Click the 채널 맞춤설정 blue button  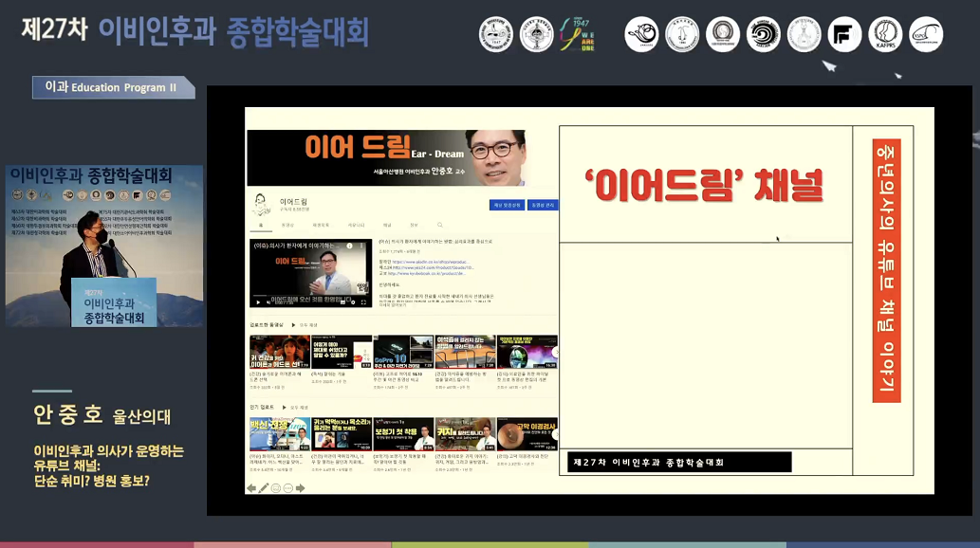coord(507,205)
